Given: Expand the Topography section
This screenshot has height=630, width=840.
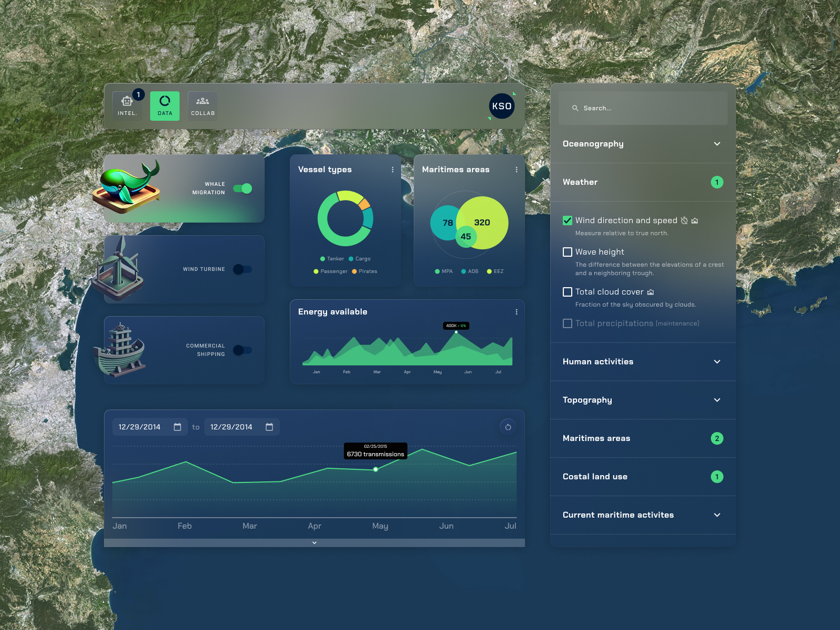Looking at the screenshot, I should [643, 400].
